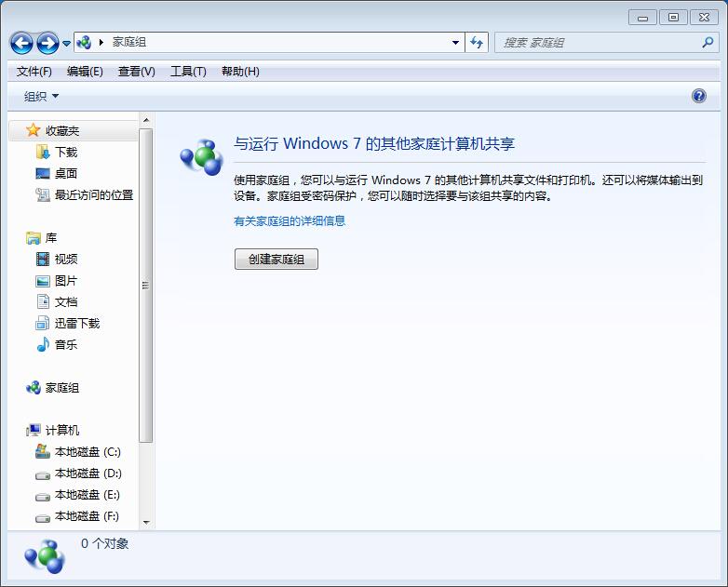Image resolution: width=728 pixels, height=587 pixels.
Task: Open the 迅雷下载 library icon
Action: tap(43, 323)
